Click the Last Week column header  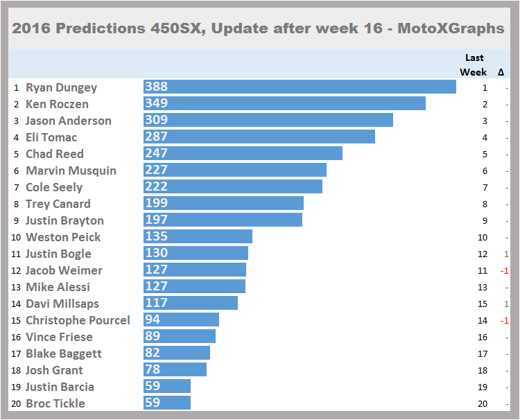pyautogui.click(x=474, y=65)
